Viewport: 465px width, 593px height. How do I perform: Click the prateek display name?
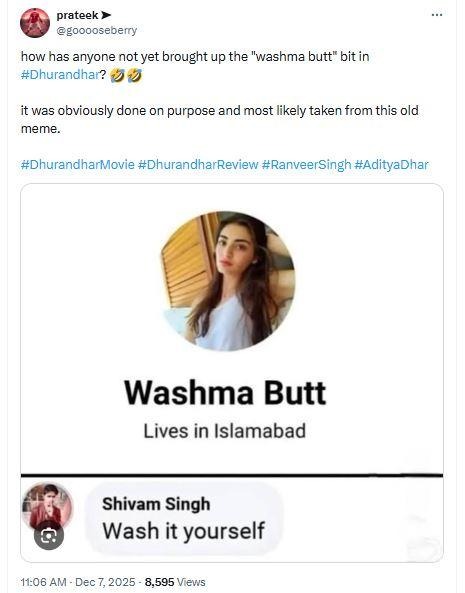[78, 15]
